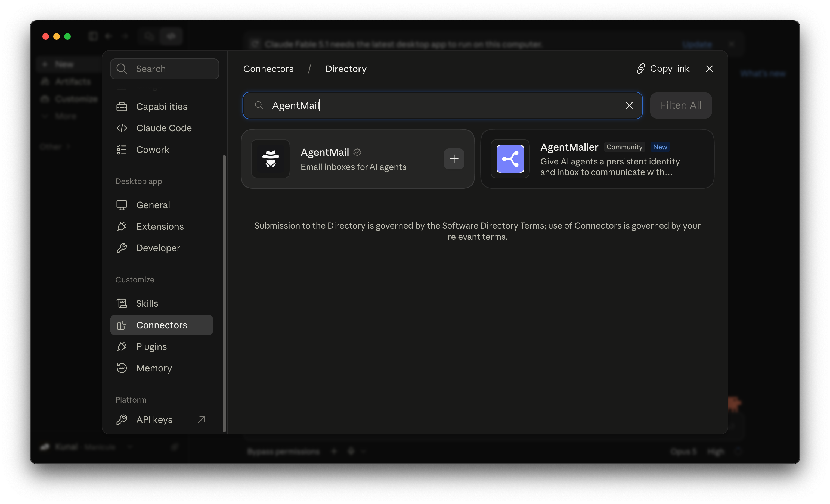Viewport: 830px width, 504px height.
Task: Click the Developer wrench icon
Action: click(122, 248)
